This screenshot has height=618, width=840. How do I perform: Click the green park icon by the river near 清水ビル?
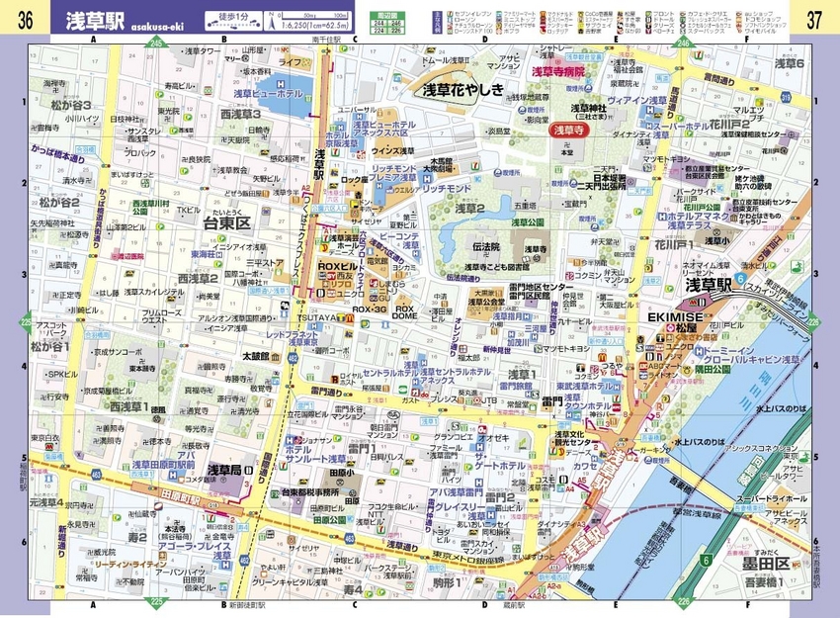tap(798, 266)
